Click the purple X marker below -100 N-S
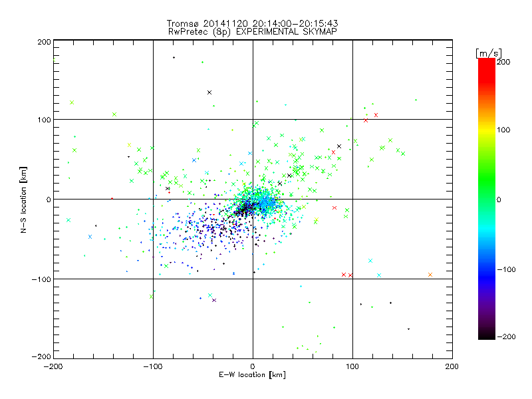Screen dimensions: 532x399 tap(214, 300)
